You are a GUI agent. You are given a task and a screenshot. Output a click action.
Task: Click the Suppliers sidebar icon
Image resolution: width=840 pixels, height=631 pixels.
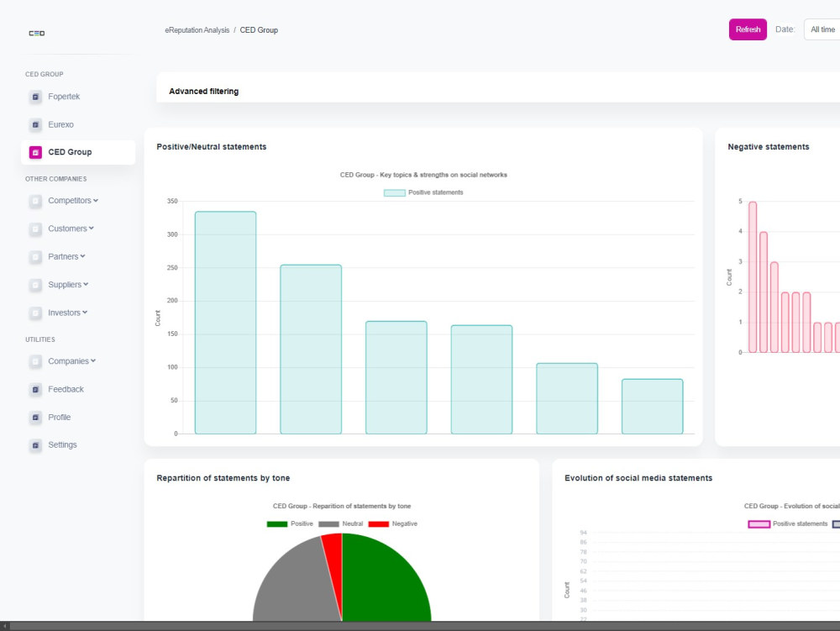click(x=35, y=285)
